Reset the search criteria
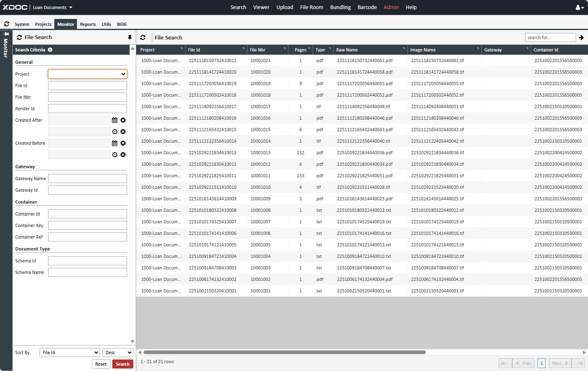 [x=101, y=364]
